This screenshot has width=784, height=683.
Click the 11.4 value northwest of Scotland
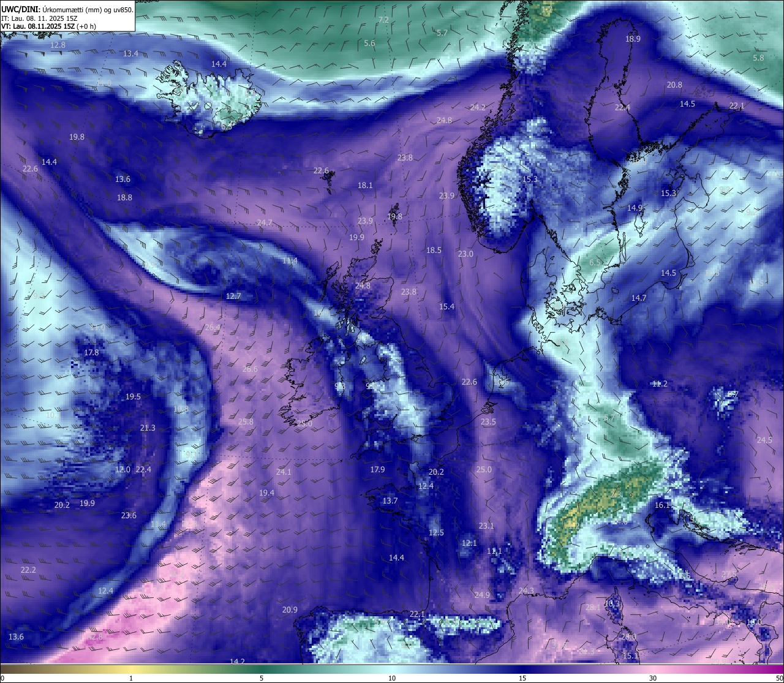tap(290, 261)
